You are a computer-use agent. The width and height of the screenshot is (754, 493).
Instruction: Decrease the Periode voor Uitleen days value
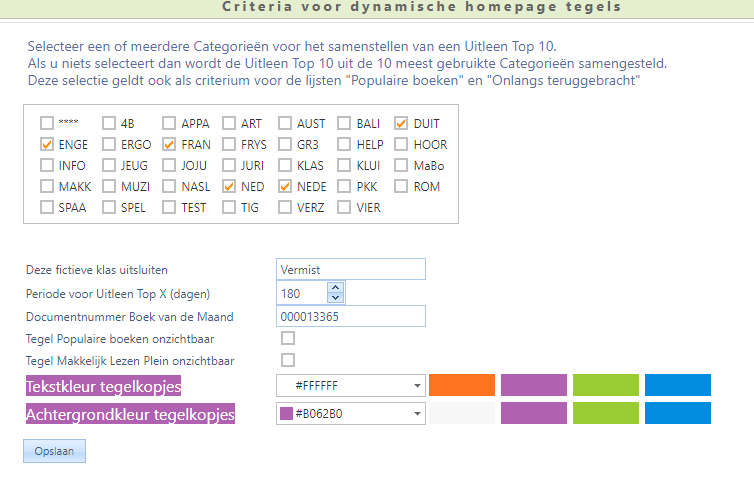335,298
